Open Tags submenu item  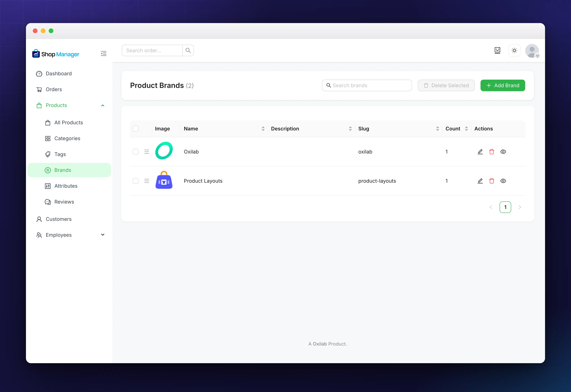click(x=69, y=154)
